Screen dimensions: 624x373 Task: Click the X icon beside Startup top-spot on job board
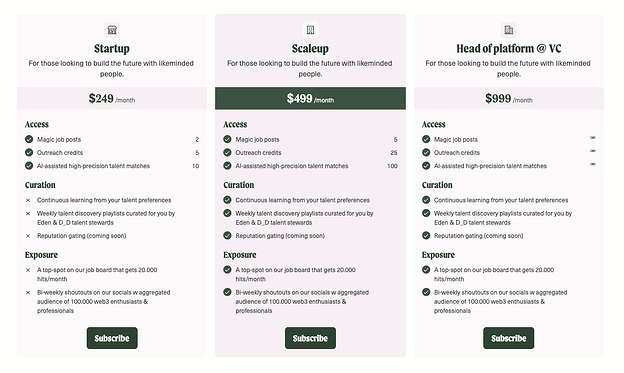point(28,270)
